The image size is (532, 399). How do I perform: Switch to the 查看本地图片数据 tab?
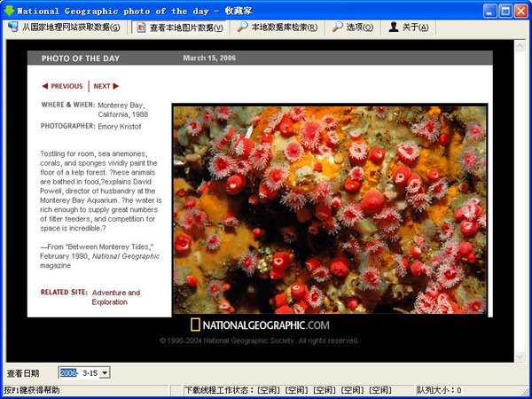click(179, 27)
